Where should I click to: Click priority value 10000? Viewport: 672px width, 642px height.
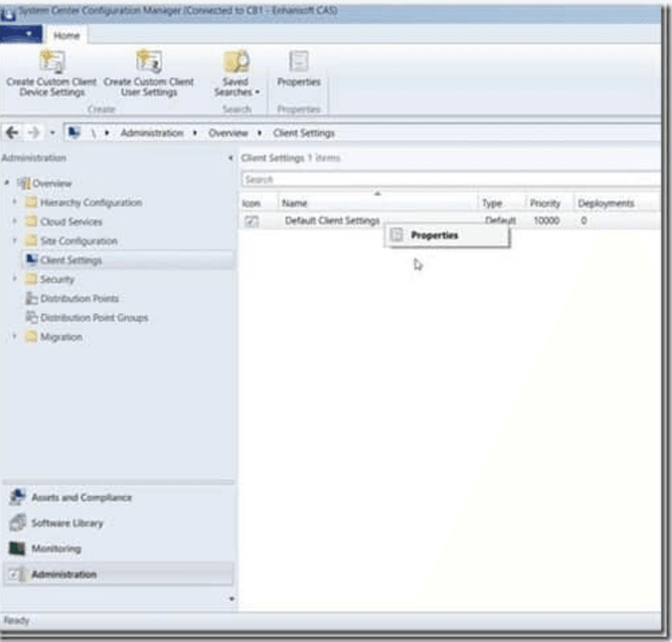pos(547,220)
